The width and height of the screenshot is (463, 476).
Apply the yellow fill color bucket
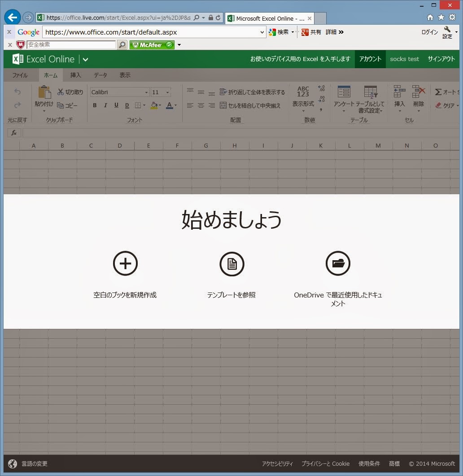[154, 105]
